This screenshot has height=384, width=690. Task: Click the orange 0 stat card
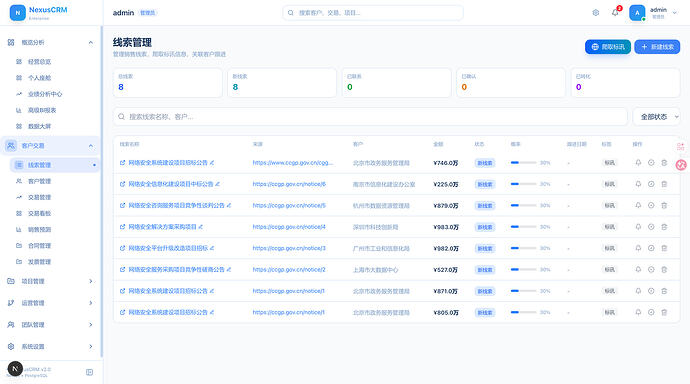click(x=510, y=83)
